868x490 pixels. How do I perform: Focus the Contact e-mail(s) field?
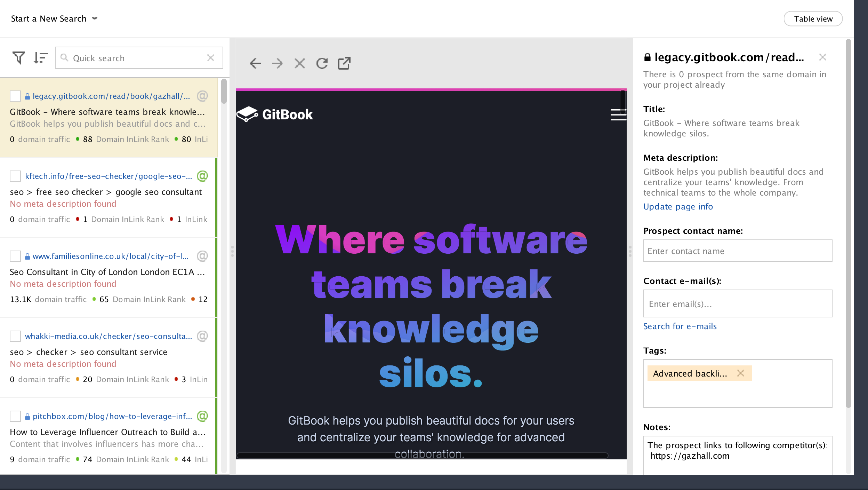point(738,303)
